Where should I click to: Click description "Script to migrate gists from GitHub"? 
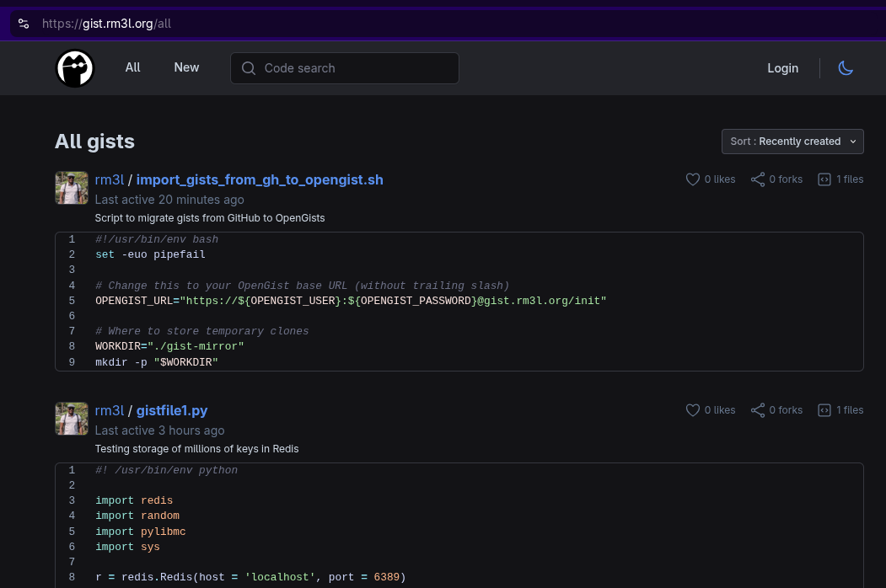click(210, 218)
